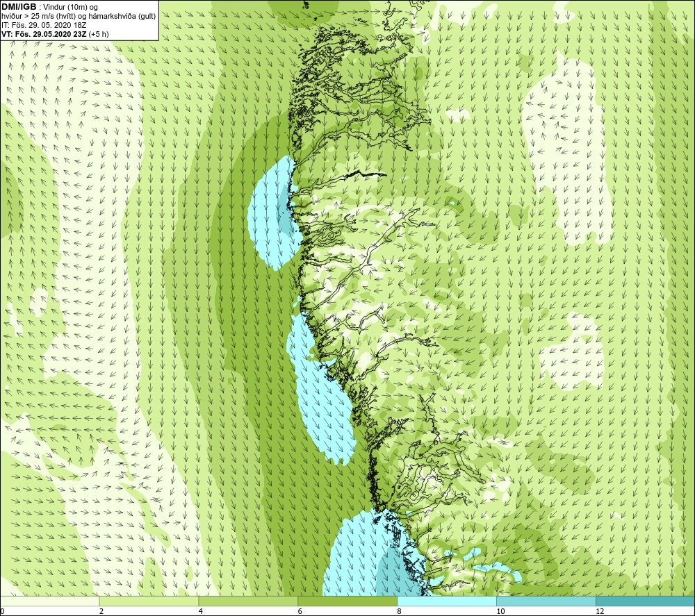Click the legend label '4'
Image resolution: width=695 pixels, height=616 pixels.
point(201,612)
